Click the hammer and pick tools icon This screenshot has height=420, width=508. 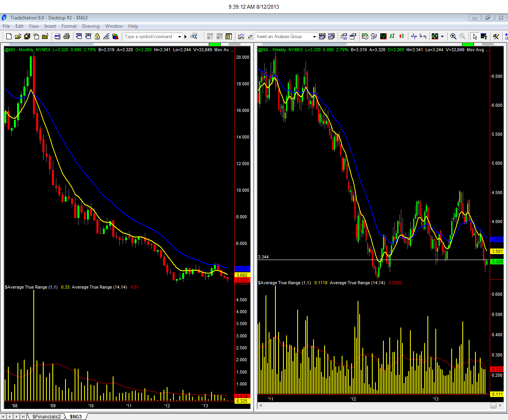click(496, 36)
